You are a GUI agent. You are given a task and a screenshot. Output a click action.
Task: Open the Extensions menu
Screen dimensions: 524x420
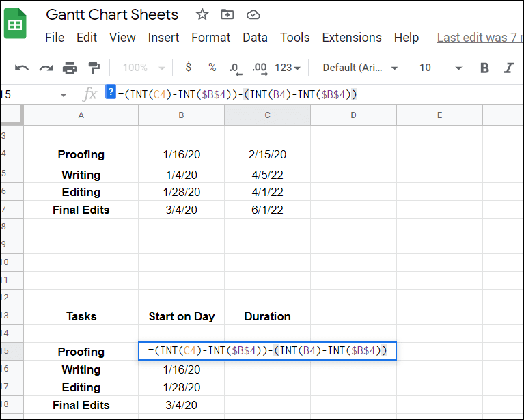[352, 38]
